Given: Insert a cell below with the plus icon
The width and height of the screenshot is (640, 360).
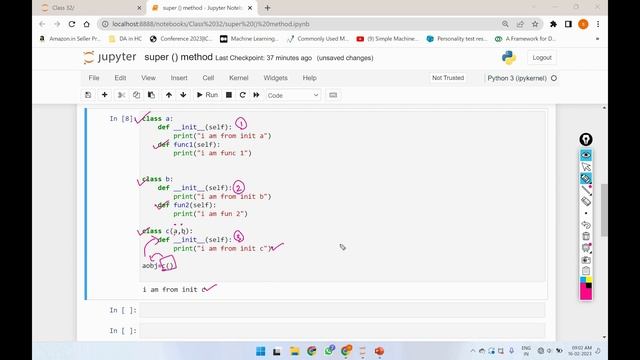Looking at the screenshot, I should point(104,95).
